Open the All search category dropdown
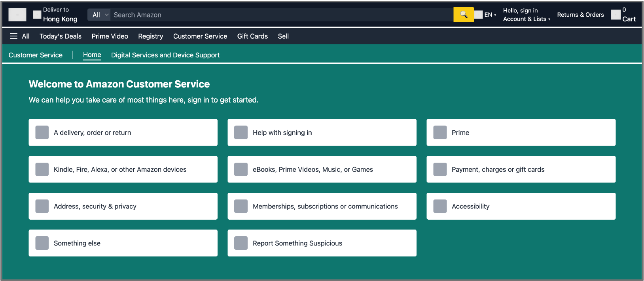The height and width of the screenshot is (281, 644). [x=99, y=15]
